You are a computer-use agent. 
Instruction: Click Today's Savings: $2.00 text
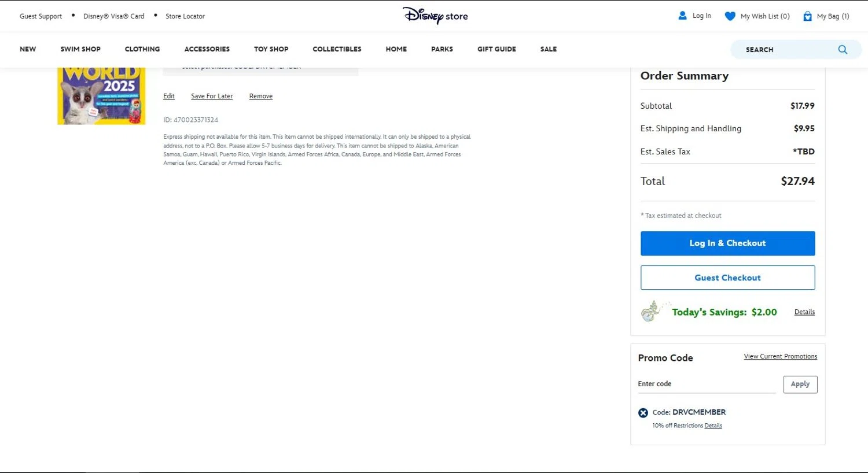coord(724,312)
